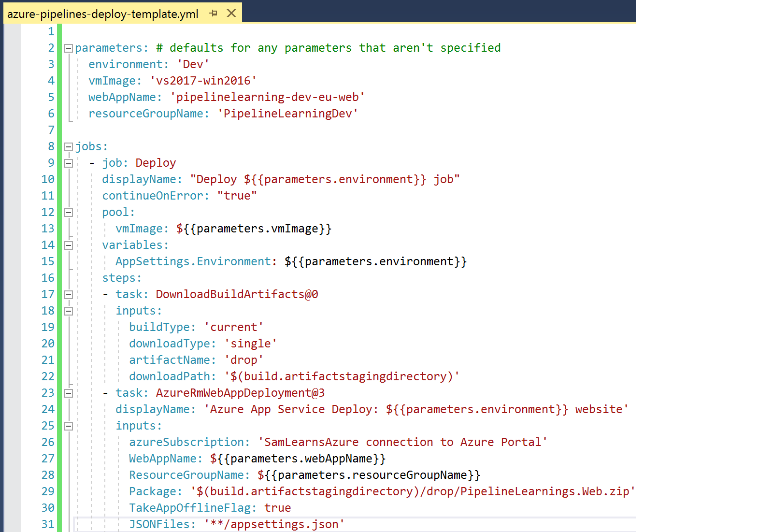Click the TakeAppOfflineFlag true value
Screen dimensions: 773x532
277,508
